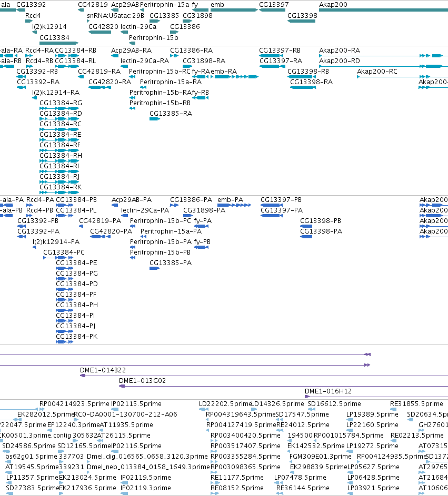
Task: Click the Dmel_dig_016565_0658_3120.3prime label
Action: click(147, 456)
